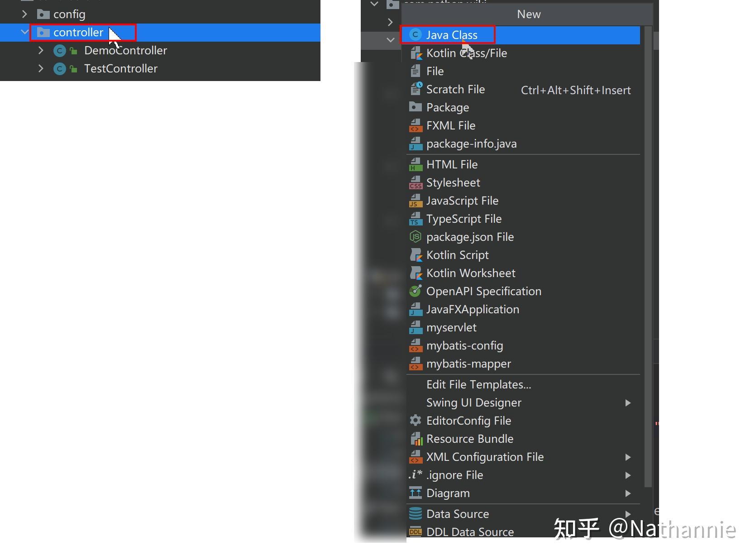Click the OpenAPI Specification icon
This screenshot has height=560, width=755.
[415, 291]
